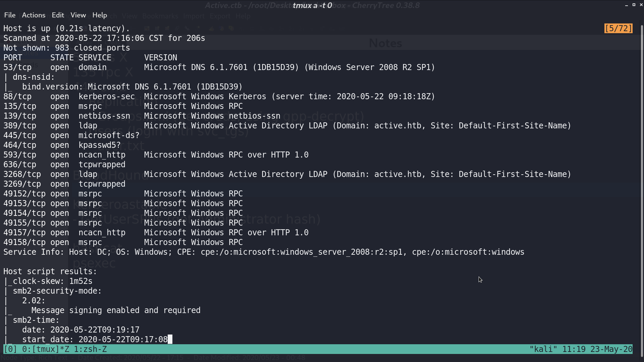Click the smb2-time line
This screenshot has width=644, height=362.
[x=32, y=320]
